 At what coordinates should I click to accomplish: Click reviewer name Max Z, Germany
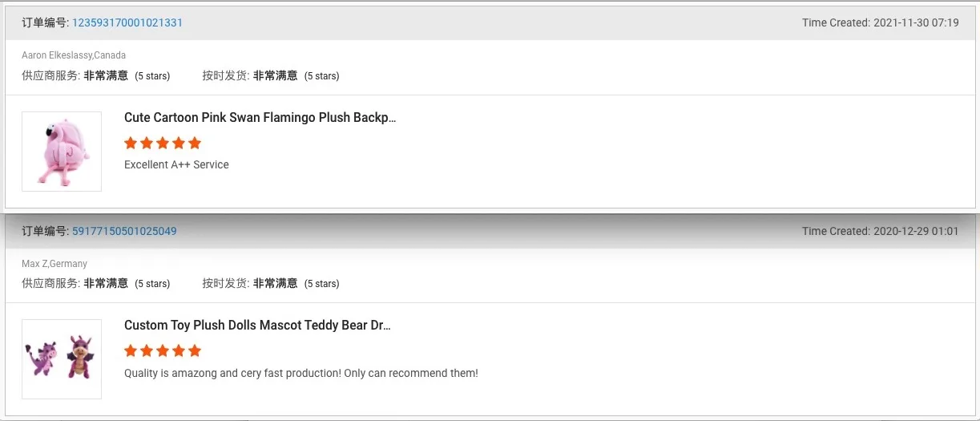click(54, 264)
